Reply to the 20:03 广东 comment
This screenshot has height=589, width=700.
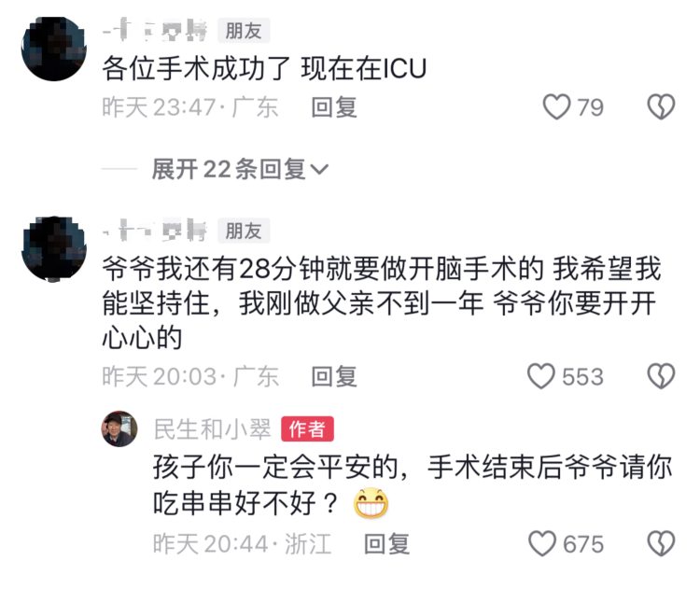point(334,376)
